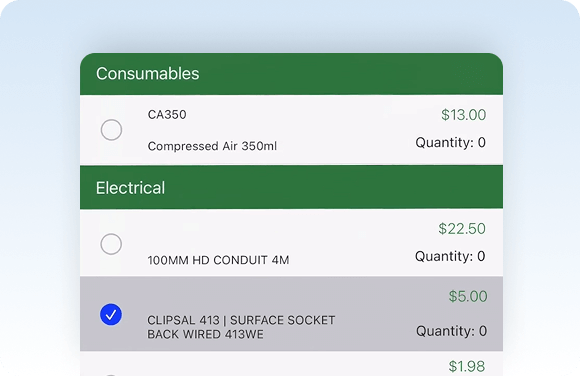Click the Compressed Air 350ml description

[212, 146]
